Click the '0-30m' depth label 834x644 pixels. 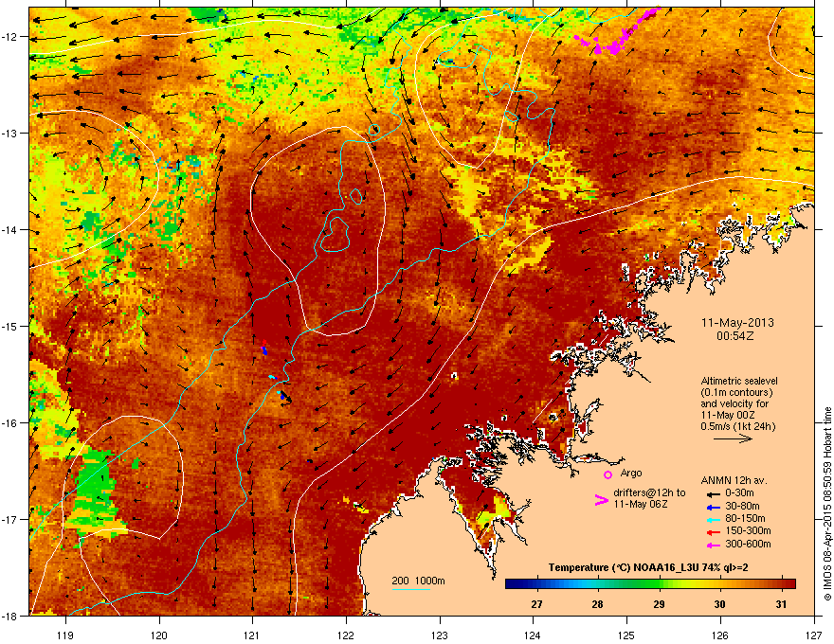coord(740,493)
